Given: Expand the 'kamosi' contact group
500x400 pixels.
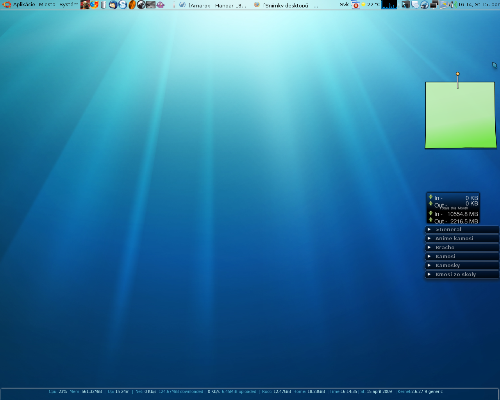Looking at the screenshot, I should click(462, 256).
